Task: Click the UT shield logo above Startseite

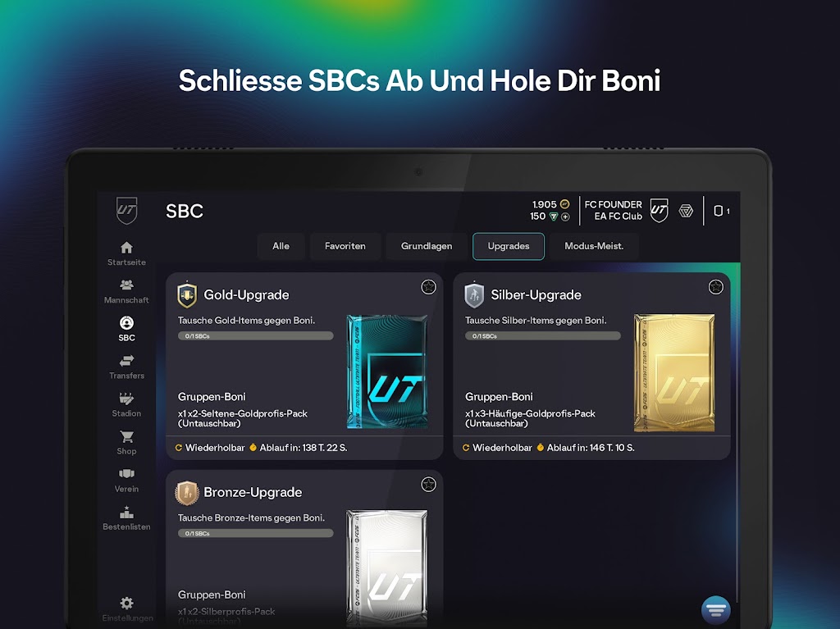Action: click(127, 210)
